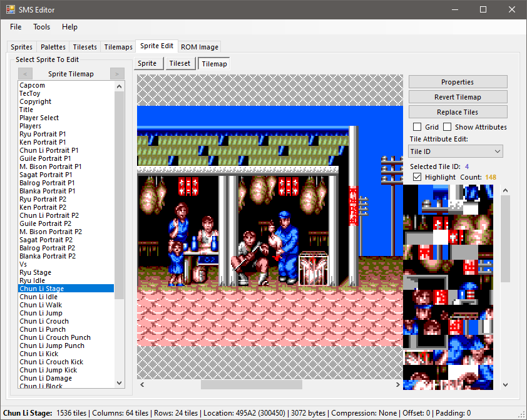The image size is (527, 420).
Task: Enable Show Attributes checkbox
Action: [x=447, y=127]
